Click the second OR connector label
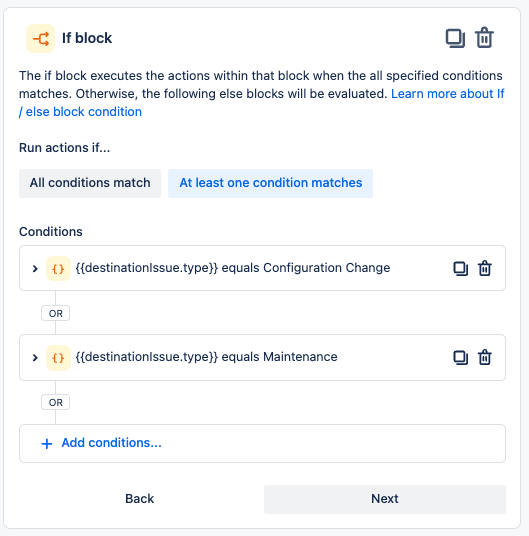529x536 pixels. 55,402
